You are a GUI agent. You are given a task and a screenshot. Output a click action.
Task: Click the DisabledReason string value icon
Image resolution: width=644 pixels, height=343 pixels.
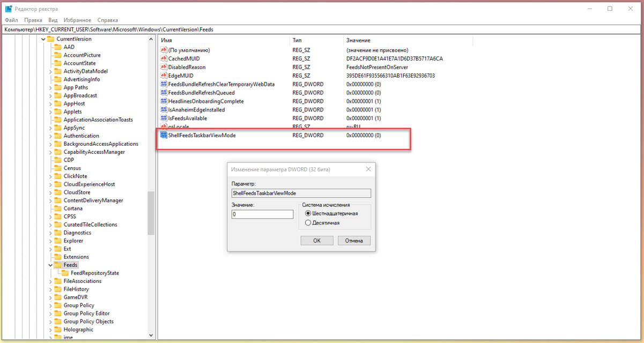(164, 67)
